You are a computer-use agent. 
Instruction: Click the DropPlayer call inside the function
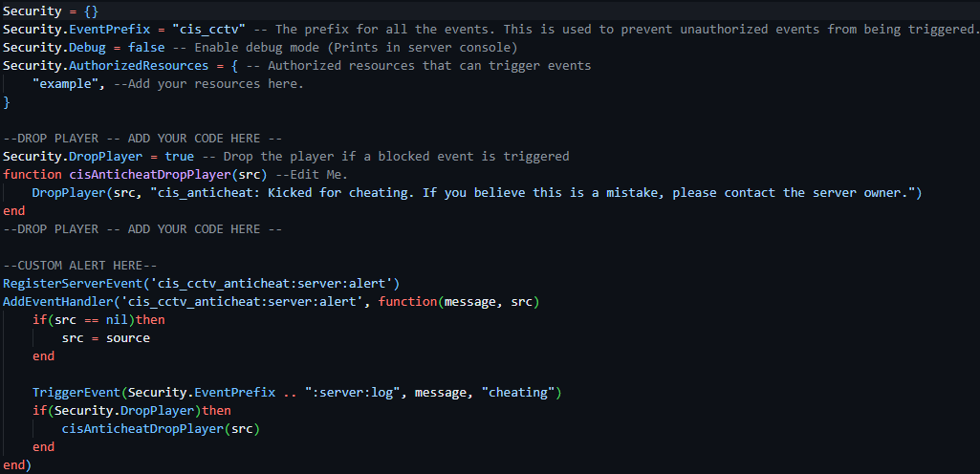(69, 192)
